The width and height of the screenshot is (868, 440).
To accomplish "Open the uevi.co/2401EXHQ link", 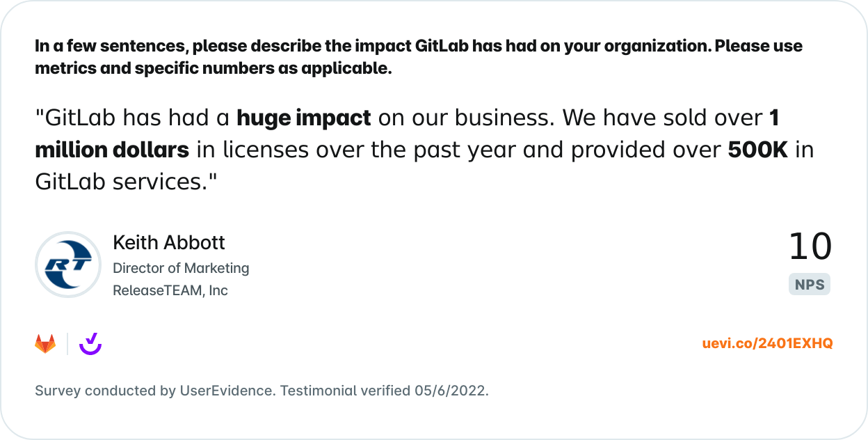I will (768, 343).
